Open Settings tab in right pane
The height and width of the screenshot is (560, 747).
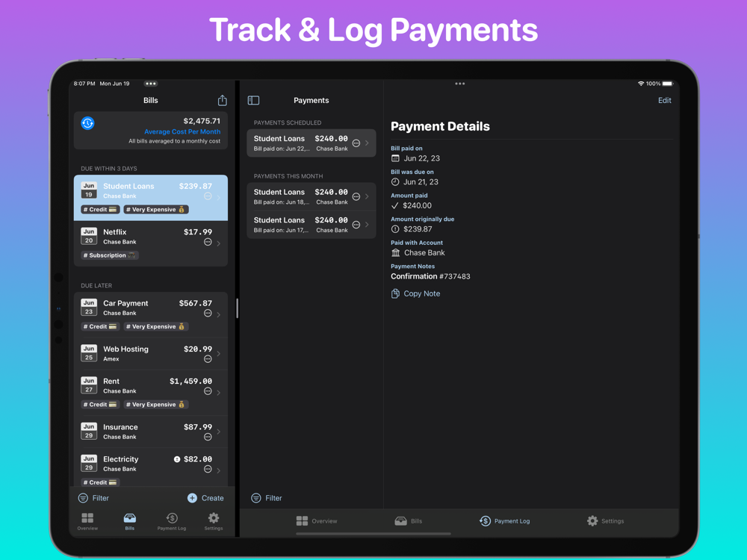pos(606,521)
